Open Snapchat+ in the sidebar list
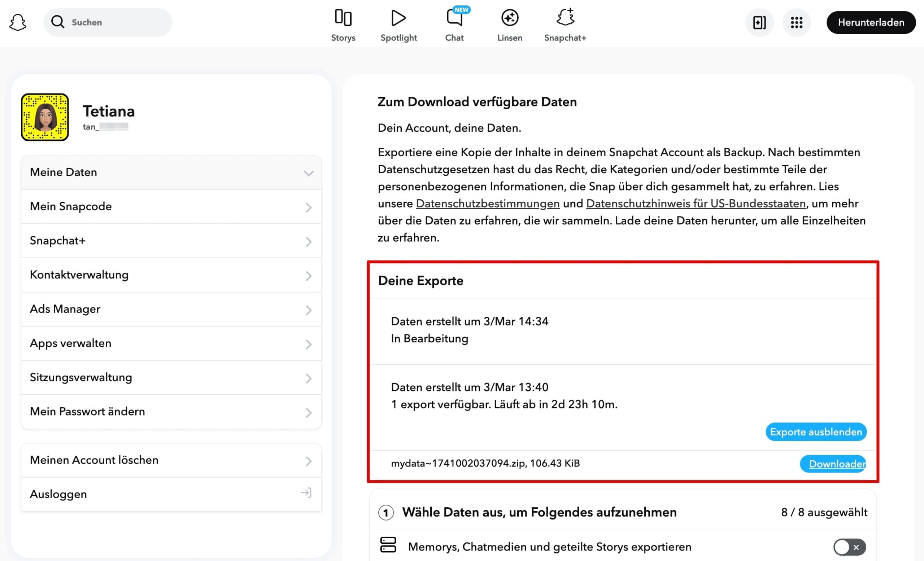 tap(171, 241)
